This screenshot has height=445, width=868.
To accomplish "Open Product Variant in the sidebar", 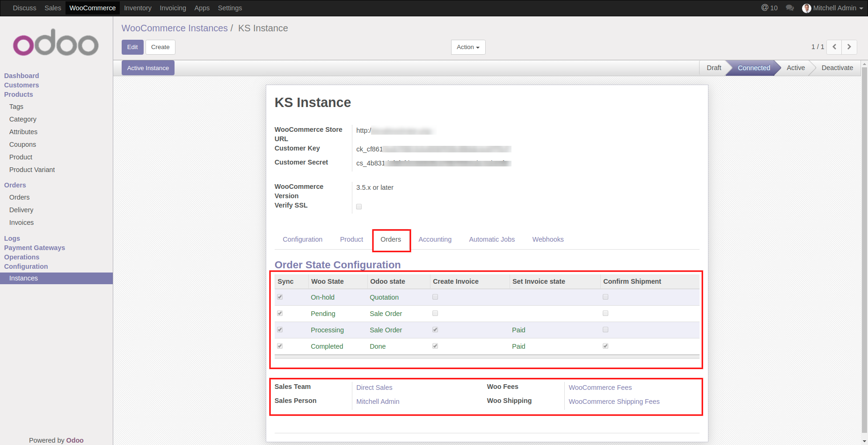I will point(32,170).
